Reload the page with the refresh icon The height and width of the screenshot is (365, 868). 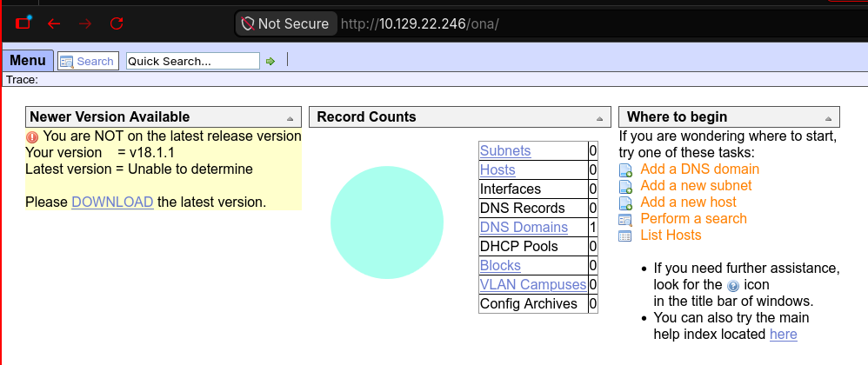click(117, 23)
